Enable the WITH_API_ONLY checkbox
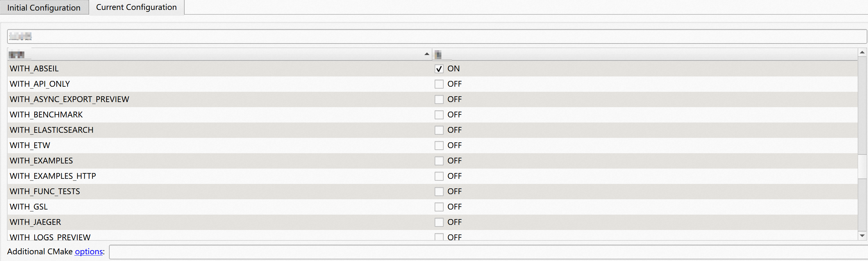 pos(439,84)
